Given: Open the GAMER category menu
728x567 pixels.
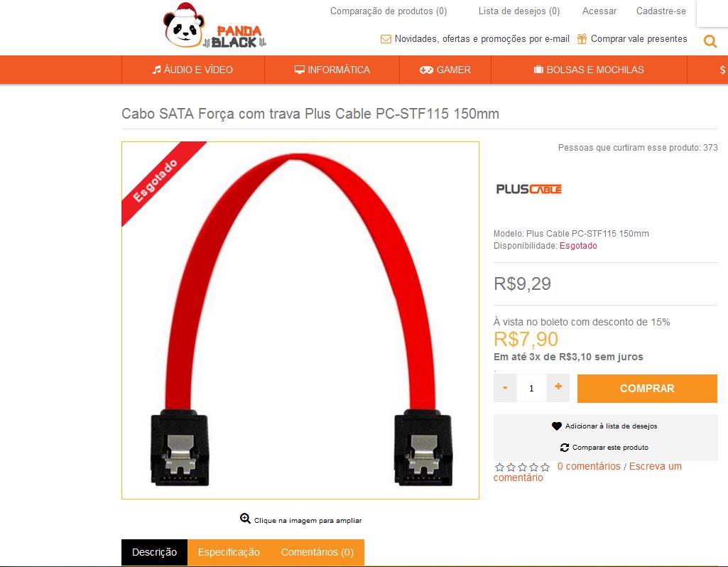Looking at the screenshot, I should (x=445, y=70).
